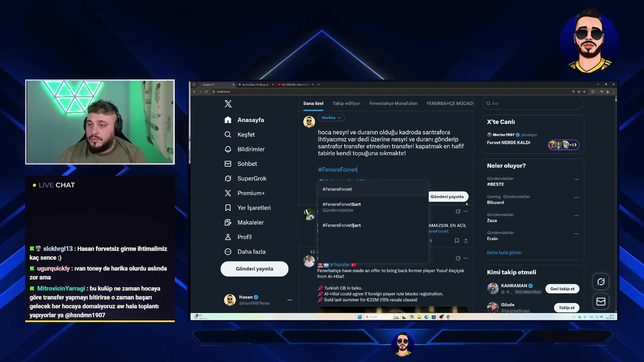Viewport: 644px width, 362px height.
Task: Open Yer İşaretleri bookmark icon in sidebar
Action: pos(228,208)
